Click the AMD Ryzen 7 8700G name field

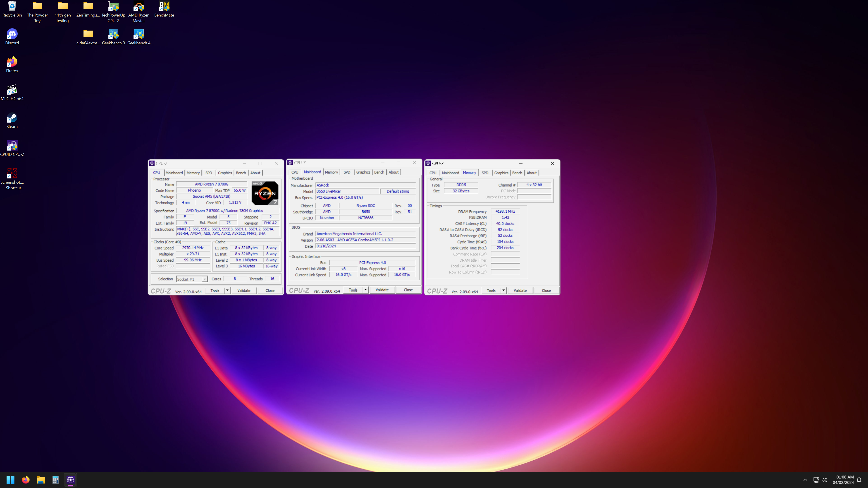pos(212,184)
